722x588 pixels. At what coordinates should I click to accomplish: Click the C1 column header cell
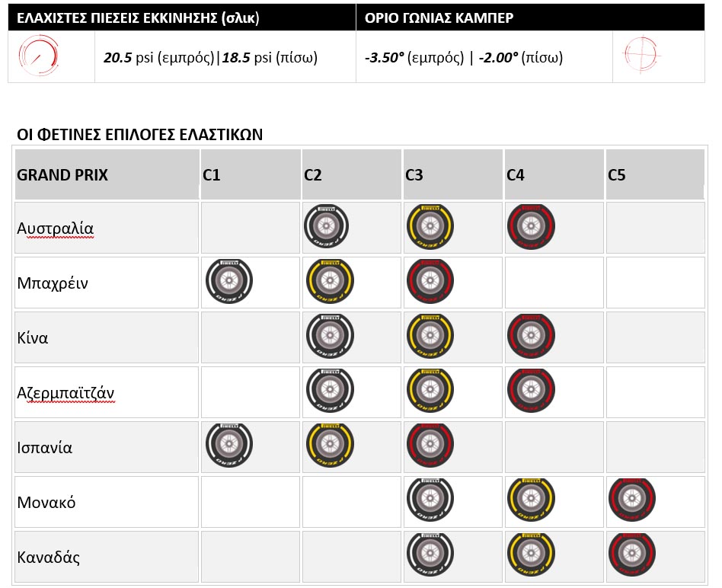(x=212, y=175)
